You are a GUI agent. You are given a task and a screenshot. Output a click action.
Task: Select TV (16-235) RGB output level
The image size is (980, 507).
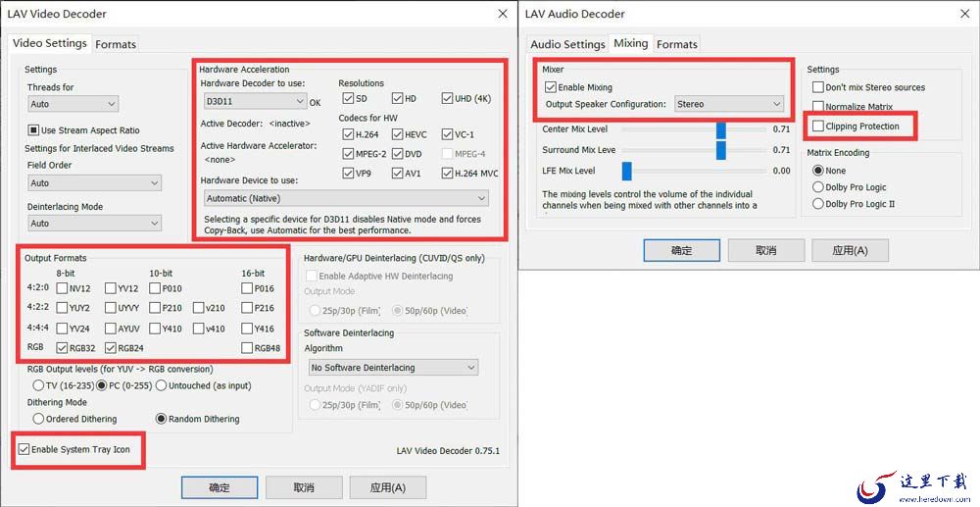click(x=38, y=385)
